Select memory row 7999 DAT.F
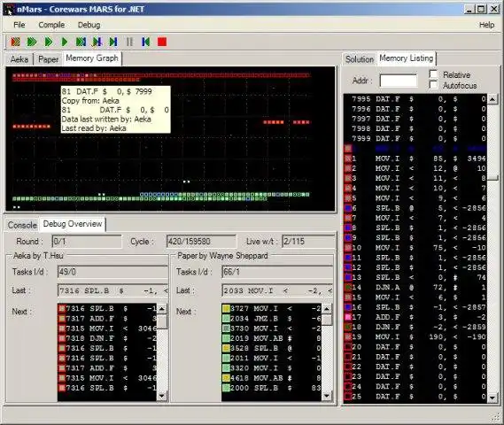The width and height of the screenshot is (504, 425). [415, 138]
